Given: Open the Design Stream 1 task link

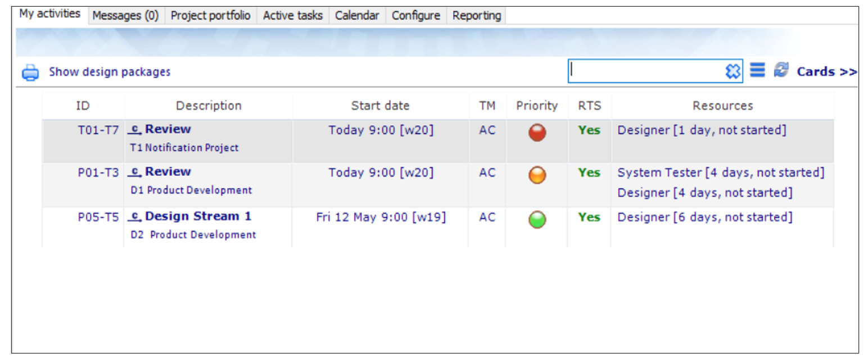Looking at the screenshot, I should pos(198,216).
